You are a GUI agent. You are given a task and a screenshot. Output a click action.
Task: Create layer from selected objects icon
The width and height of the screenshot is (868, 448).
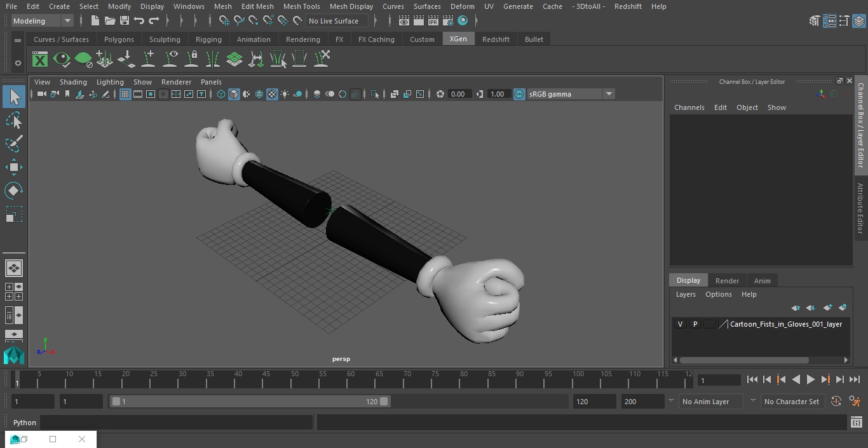coord(843,308)
